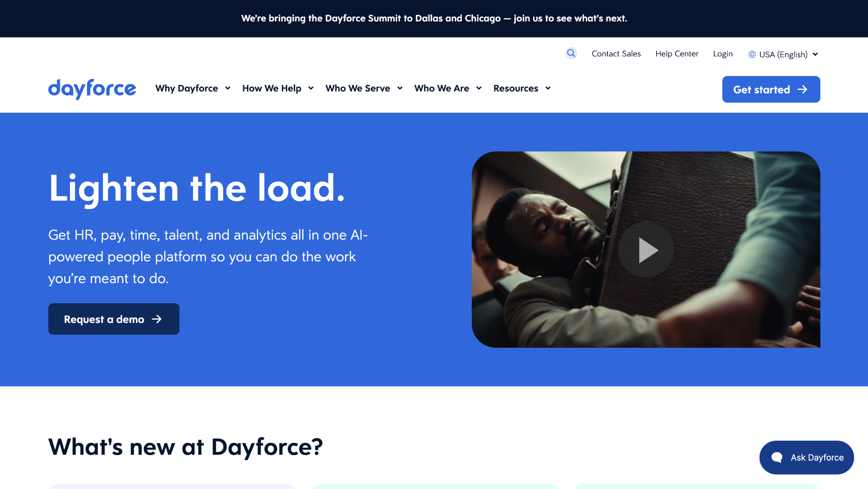
Task: Click the arrow icon in Request a demo
Action: point(157,319)
